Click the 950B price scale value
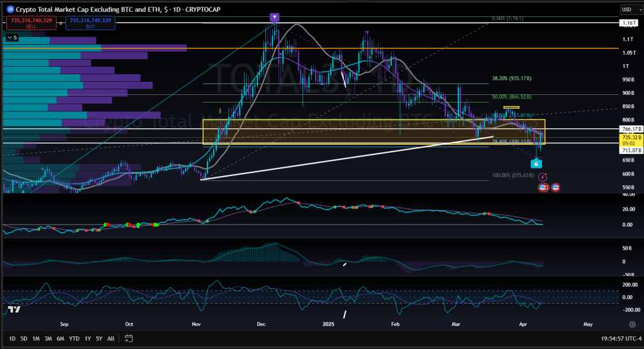644x349 pixels. coord(628,79)
